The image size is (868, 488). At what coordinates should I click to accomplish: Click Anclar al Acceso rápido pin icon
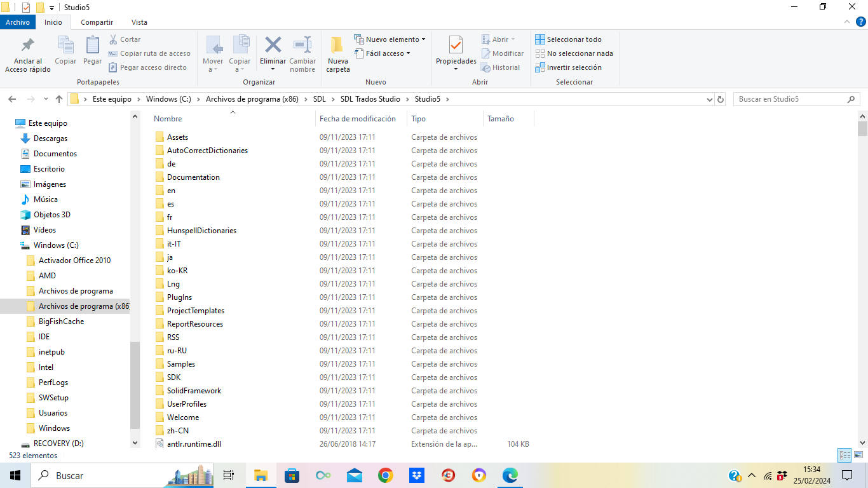point(28,46)
